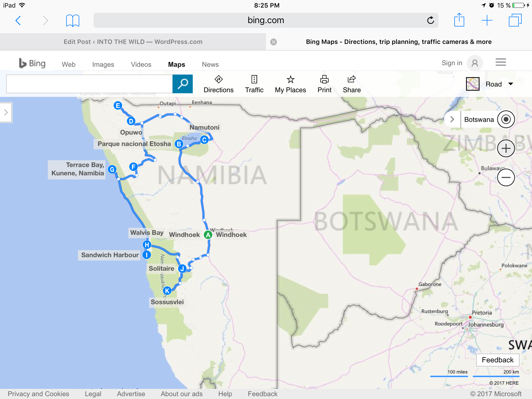
Task: Print the current map
Action: (324, 84)
